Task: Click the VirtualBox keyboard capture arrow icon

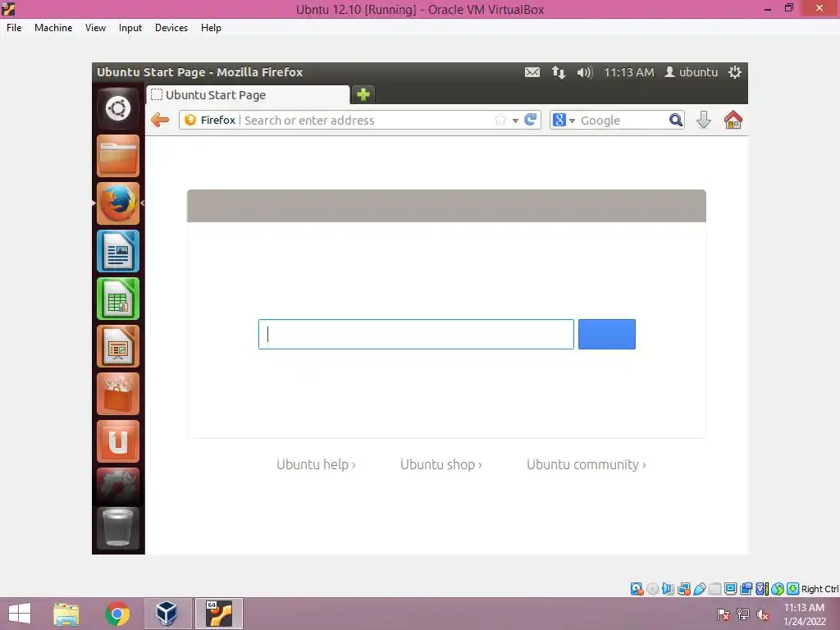Action: tap(793, 589)
